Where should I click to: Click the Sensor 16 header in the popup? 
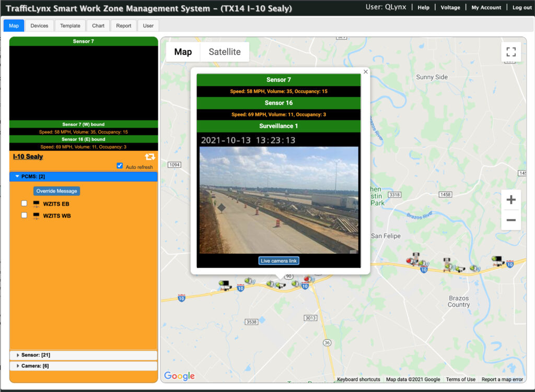pyautogui.click(x=279, y=103)
